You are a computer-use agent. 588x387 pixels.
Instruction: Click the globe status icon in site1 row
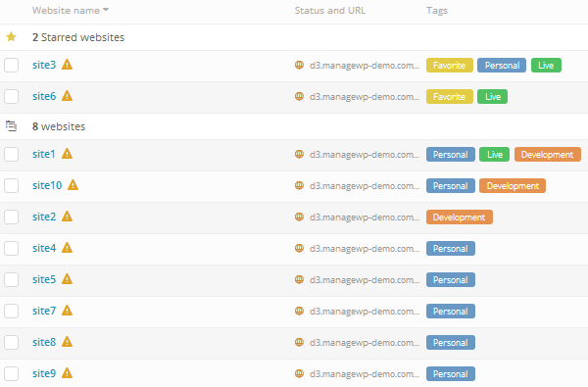(x=299, y=154)
